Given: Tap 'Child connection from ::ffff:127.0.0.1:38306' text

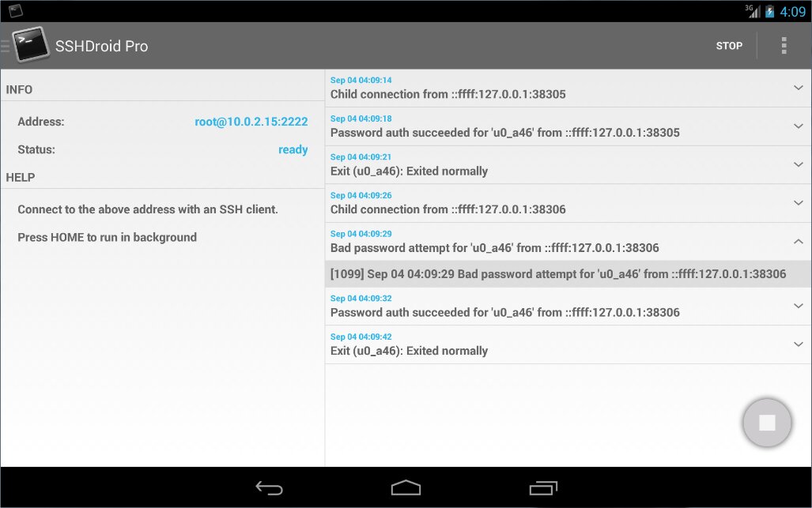Looking at the screenshot, I should pyautogui.click(x=448, y=209).
